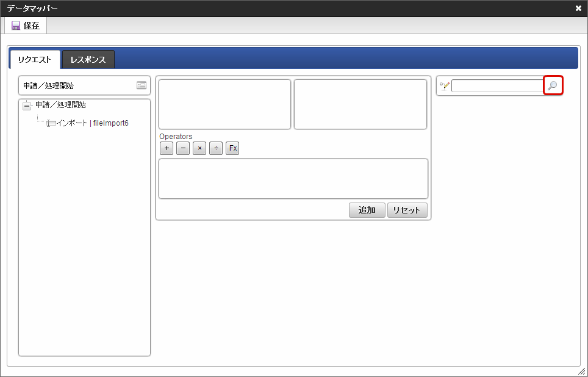Click the インポート field icon in tree
Image resolution: width=588 pixels, height=377 pixels.
point(51,123)
